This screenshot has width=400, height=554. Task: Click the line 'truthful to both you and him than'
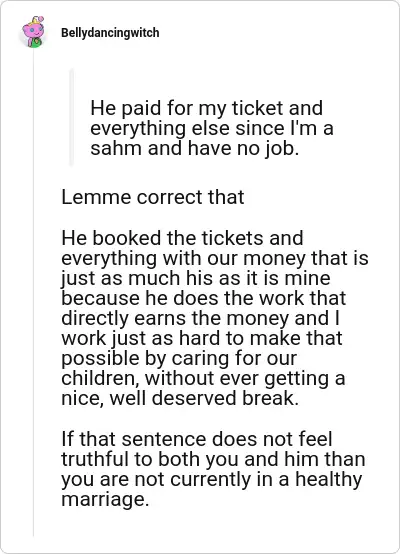(x=213, y=459)
